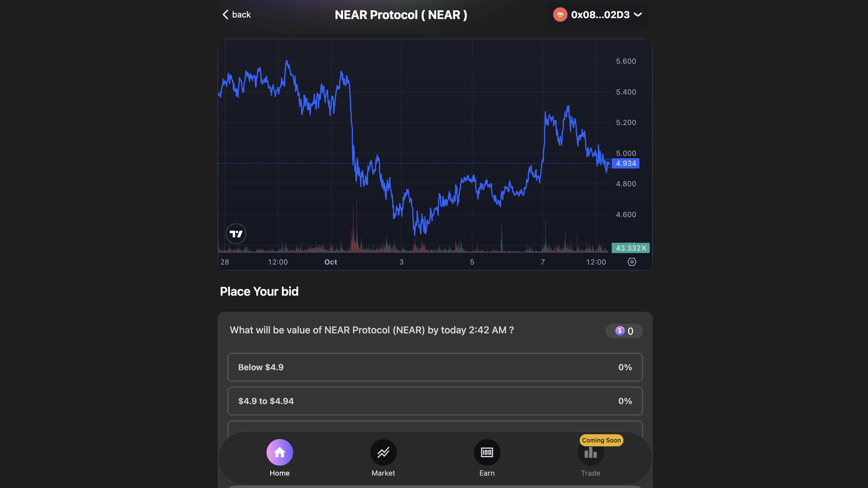This screenshot has height=488, width=868.
Task: Click the 0x08...02D3 wallet address
Action: [x=600, y=15]
